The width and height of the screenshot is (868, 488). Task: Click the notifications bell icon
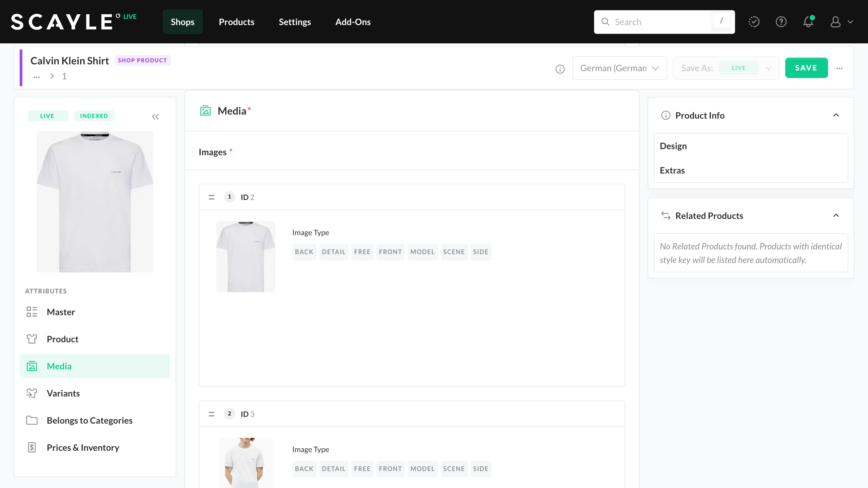tap(808, 22)
